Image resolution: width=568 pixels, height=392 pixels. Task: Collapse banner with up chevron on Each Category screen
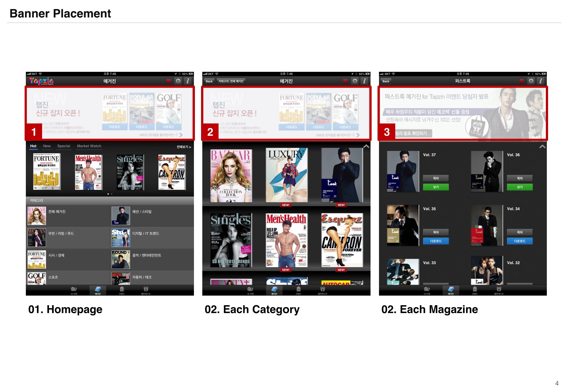[366, 146]
